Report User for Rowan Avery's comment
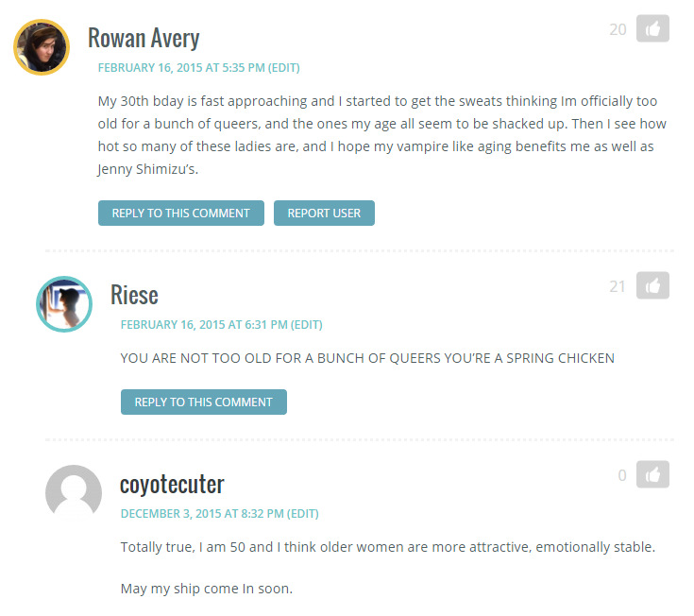 pyautogui.click(x=324, y=213)
